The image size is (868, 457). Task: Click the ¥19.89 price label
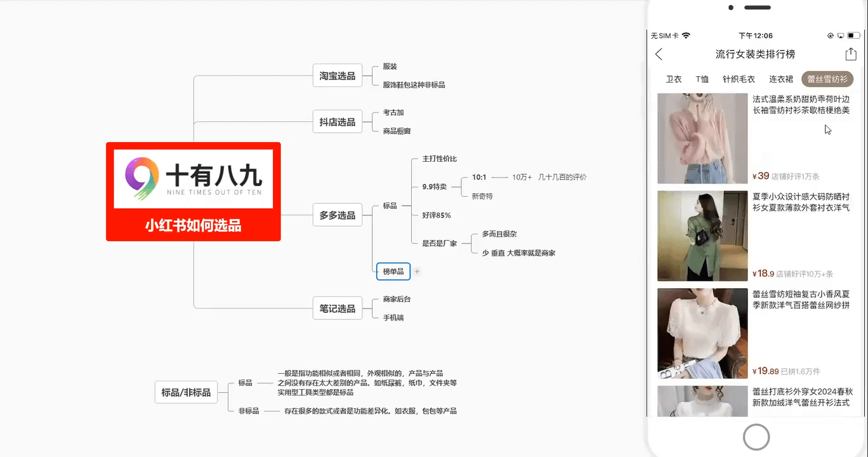pyautogui.click(x=765, y=371)
